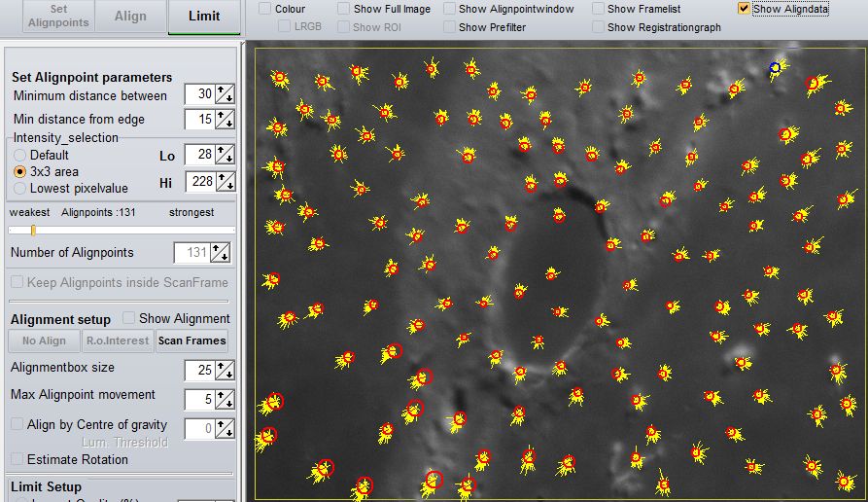Enable Show Alignpointwindow

tap(449, 9)
